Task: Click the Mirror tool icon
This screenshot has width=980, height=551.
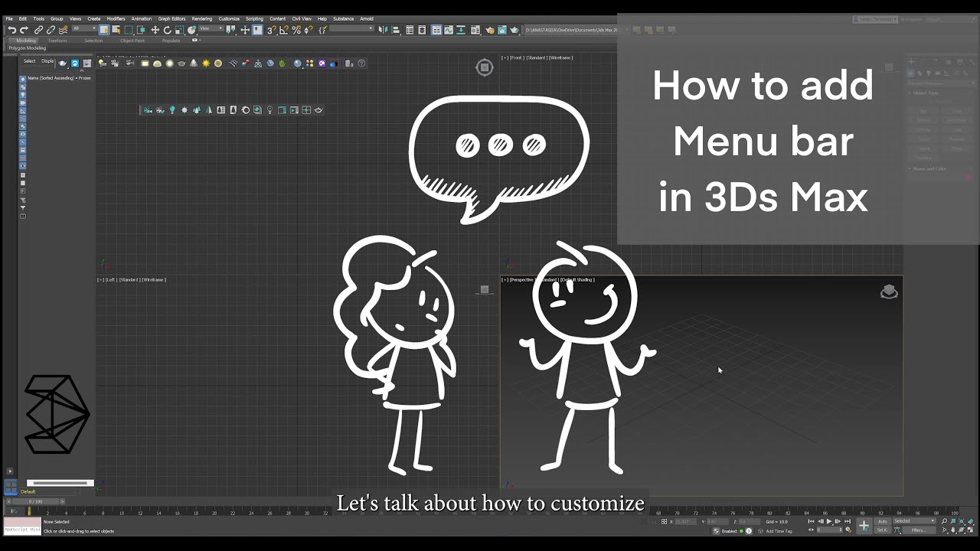Action: (383, 29)
